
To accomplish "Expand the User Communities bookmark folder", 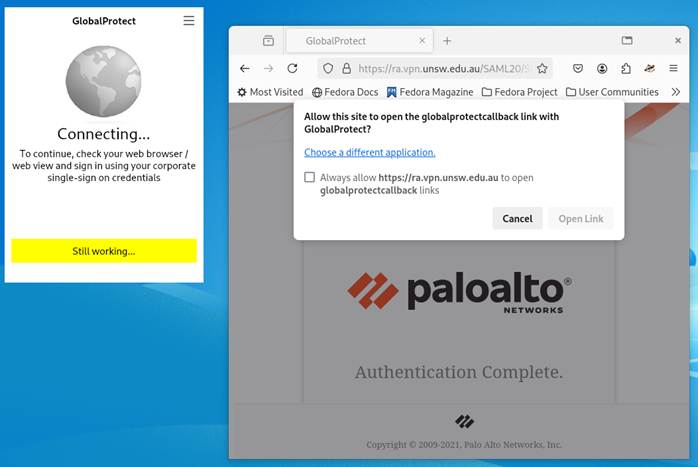I will click(x=612, y=92).
